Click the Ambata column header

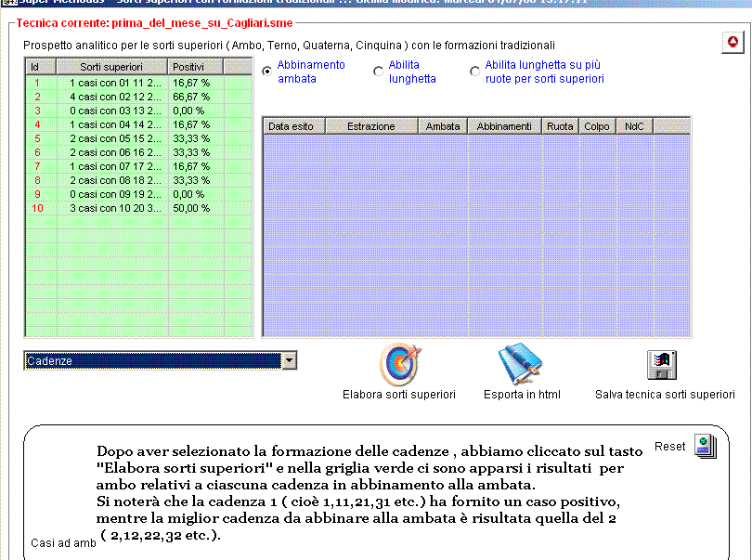pyautogui.click(x=443, y=126)
